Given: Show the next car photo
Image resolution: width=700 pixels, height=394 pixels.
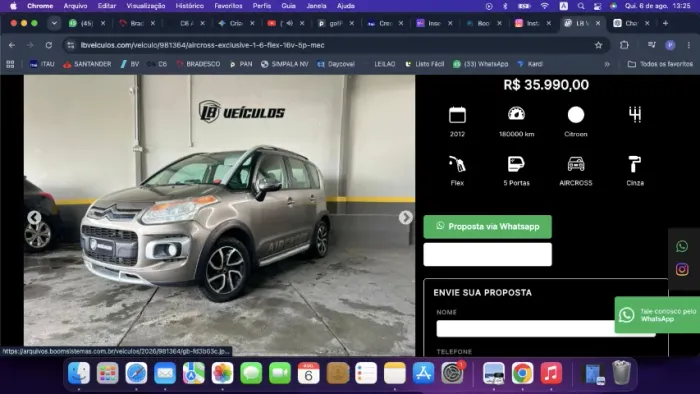Looking at the screenshot, I should tap(405, 217).
